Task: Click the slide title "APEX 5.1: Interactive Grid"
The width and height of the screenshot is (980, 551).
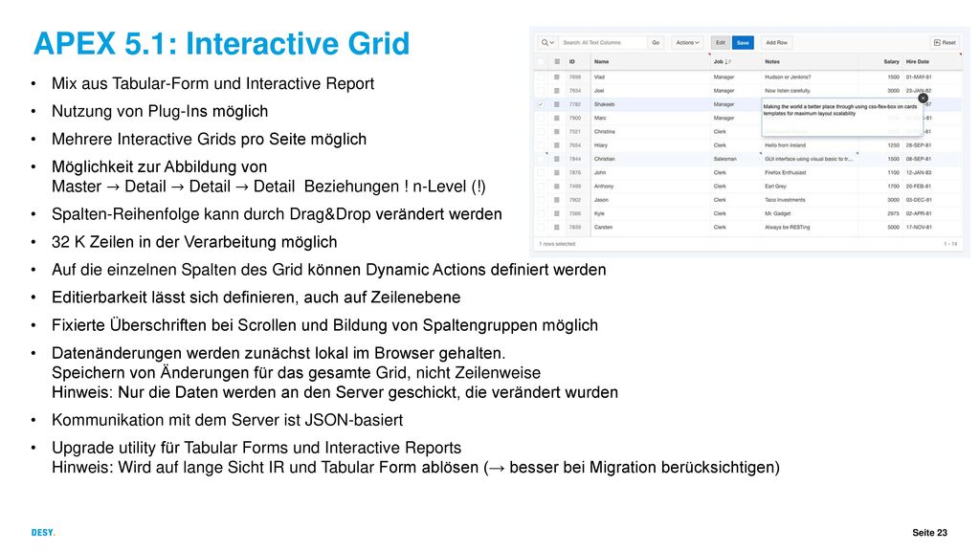Action: tap(221, 44)
